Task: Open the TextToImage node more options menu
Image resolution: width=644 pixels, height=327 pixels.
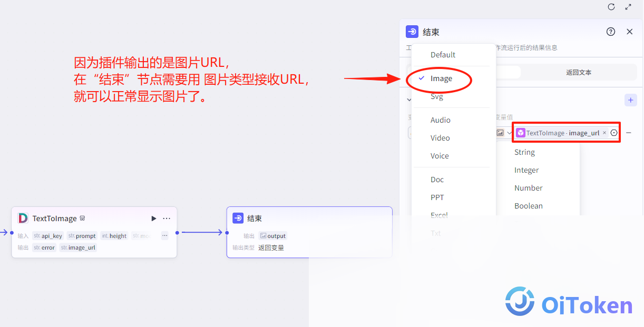Action: [x=167, y=218]
